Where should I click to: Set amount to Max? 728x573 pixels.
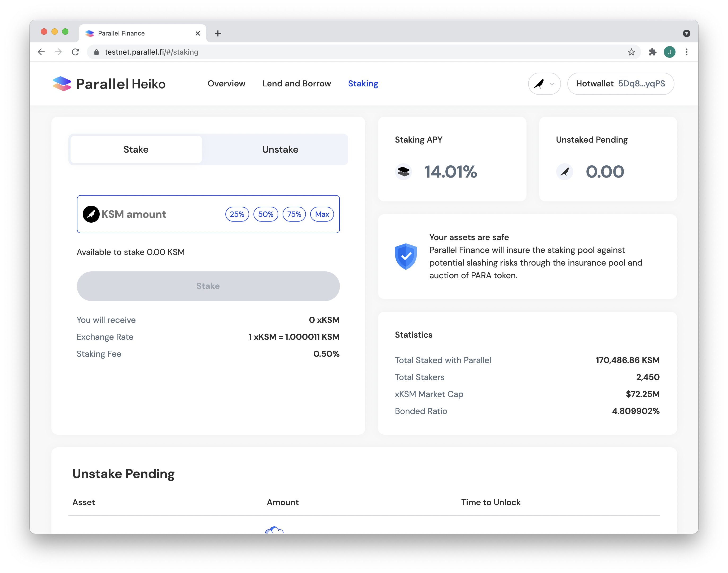pyautogui.click(x=322, y=214)
